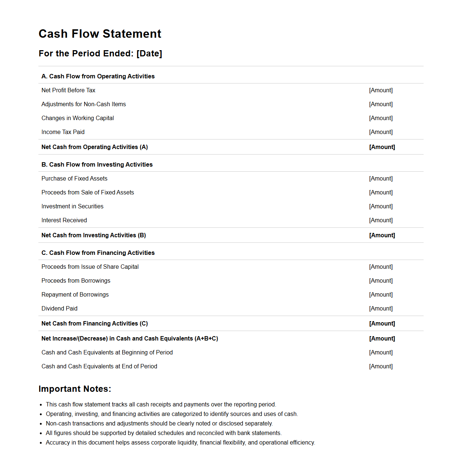The height and width of the screenshot is (476, 462).
Task: Click the Repayment of Borrowings label
Action: (x=75, y=294)
